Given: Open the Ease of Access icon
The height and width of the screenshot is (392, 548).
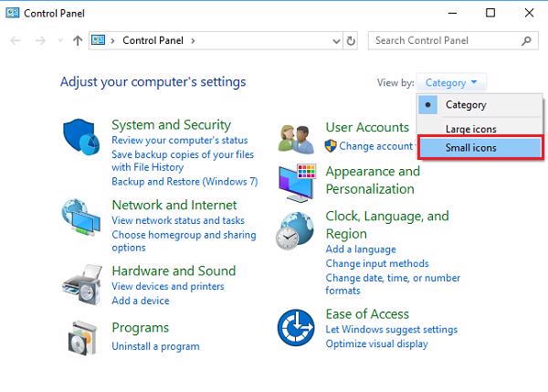Looking at the screenshot, I should 297,327.
